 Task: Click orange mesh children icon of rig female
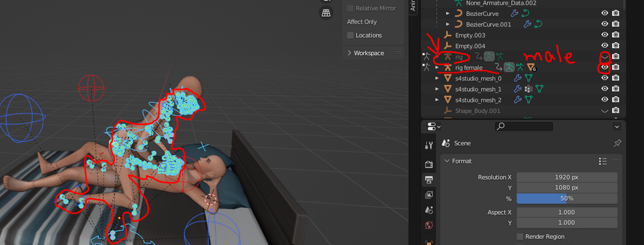point(532,67)
